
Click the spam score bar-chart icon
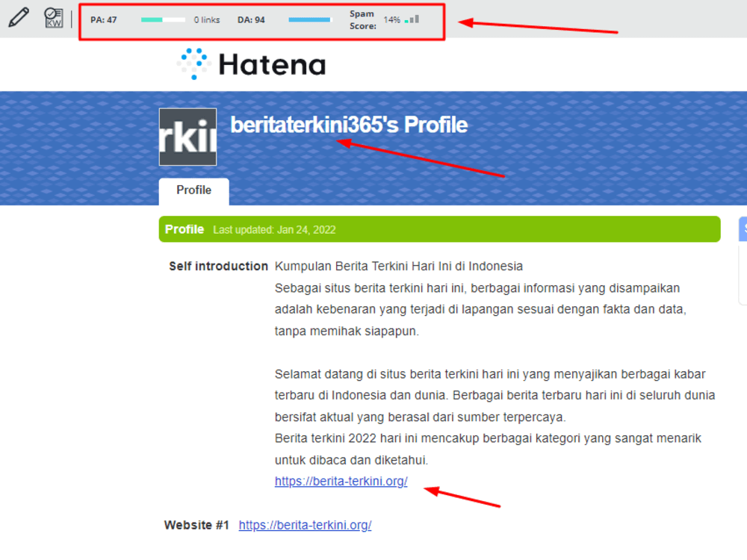(412, 19)
